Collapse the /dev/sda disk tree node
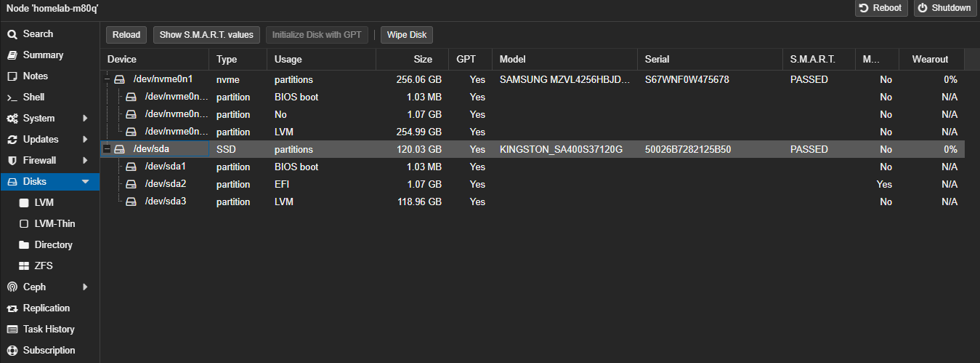This screenshot has width=980, height=363. (x=108, y=149)
